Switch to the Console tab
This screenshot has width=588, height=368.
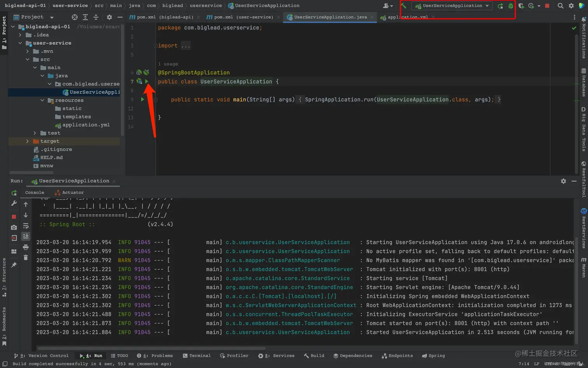35,192
